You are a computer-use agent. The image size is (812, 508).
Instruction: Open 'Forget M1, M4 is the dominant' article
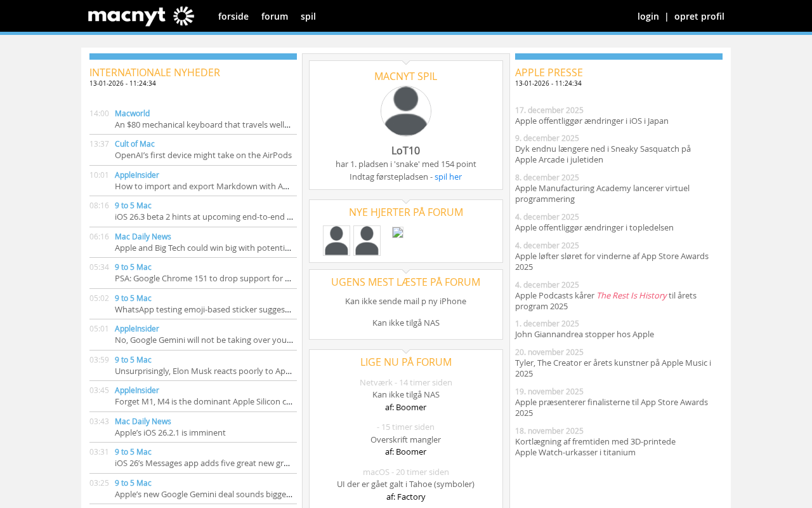(204, 401)
